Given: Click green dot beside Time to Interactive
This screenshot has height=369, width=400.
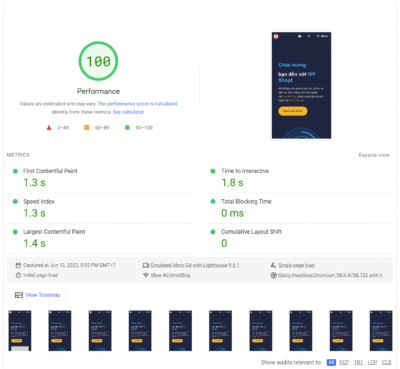Looking at the screenshot, I should click(213, 171).
